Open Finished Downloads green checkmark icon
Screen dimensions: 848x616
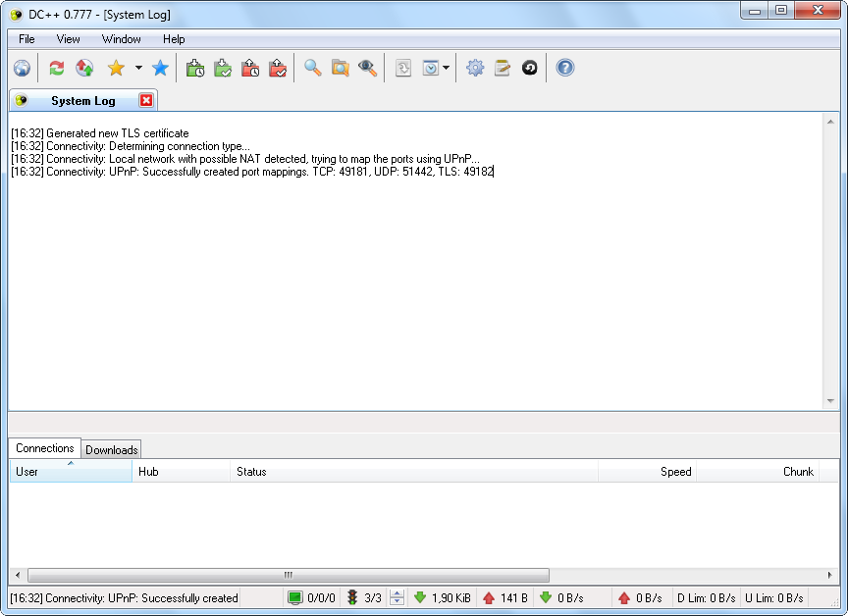click(x=222, y=68)
